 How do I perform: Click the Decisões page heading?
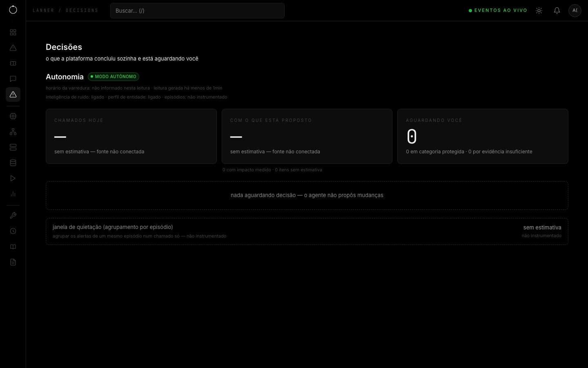pos(64,47)
